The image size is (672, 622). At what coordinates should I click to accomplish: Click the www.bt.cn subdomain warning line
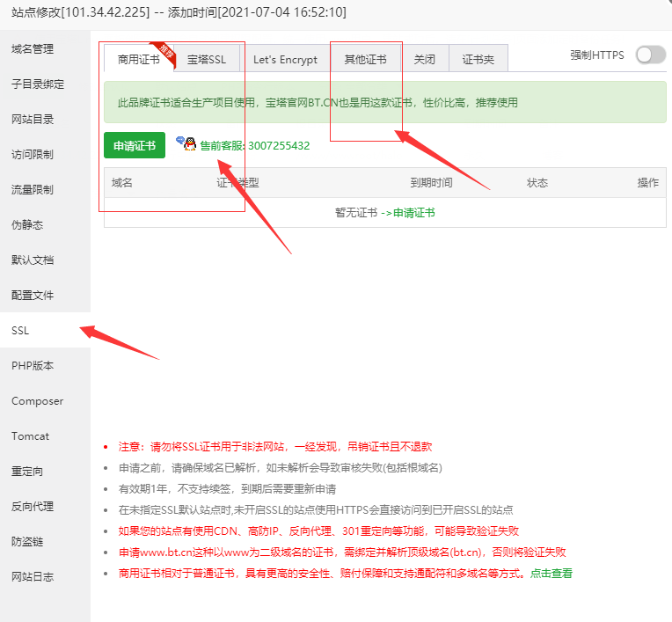(342, 552)
